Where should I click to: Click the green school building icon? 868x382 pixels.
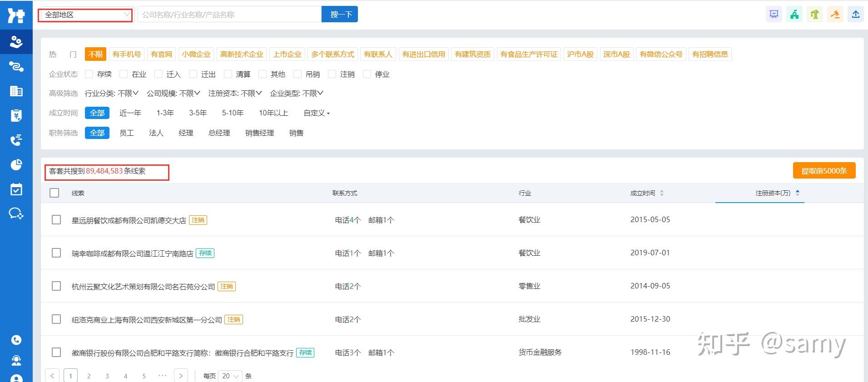(794, 14)
